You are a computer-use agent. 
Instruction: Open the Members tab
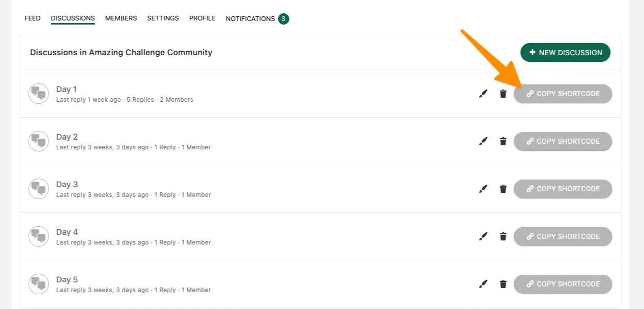click(121, 18)
